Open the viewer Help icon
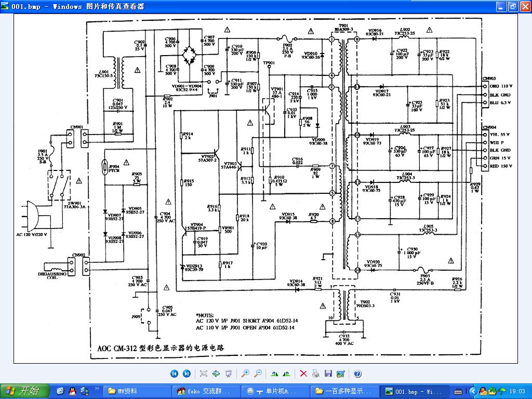Viewport: 532px width, 399px height. coord(357,374)
